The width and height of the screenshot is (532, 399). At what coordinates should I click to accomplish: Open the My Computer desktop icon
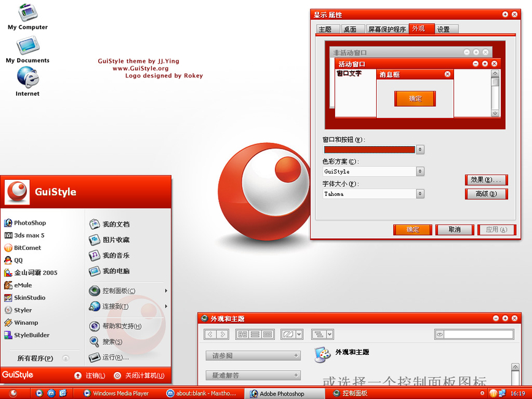point(28,17)
